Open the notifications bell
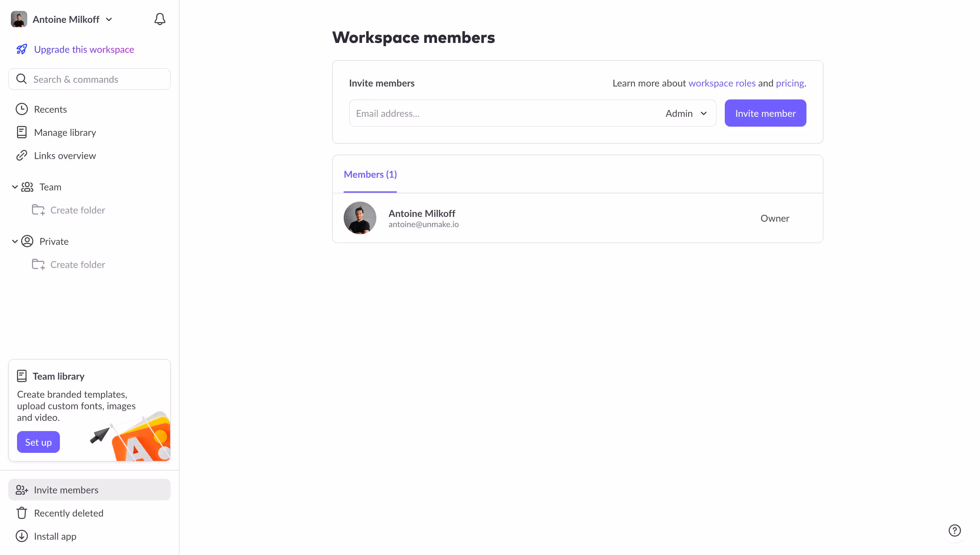 point(160,19)
